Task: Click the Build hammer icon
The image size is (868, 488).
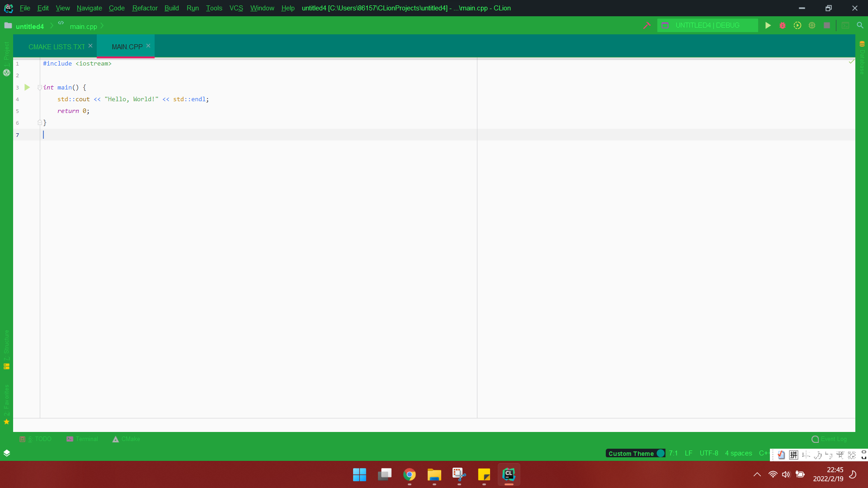Action: [647, 25]
